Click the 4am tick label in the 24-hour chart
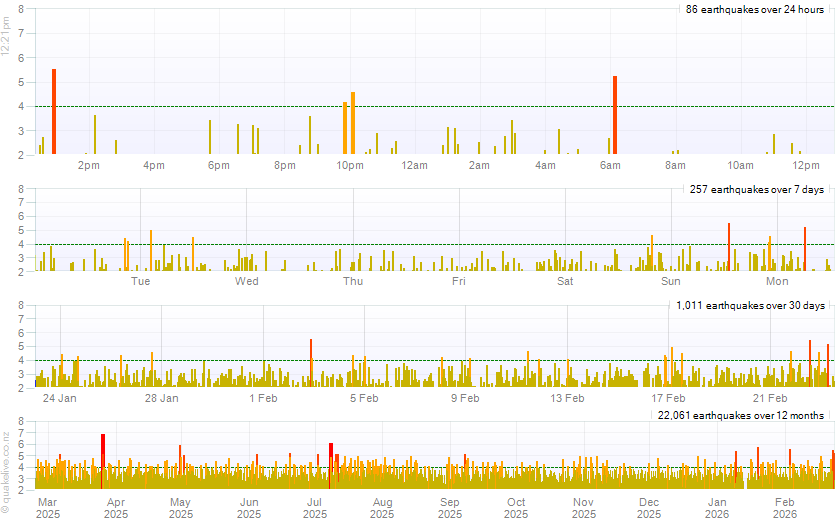This screenshot has height=530, width=835. [545, 165]
